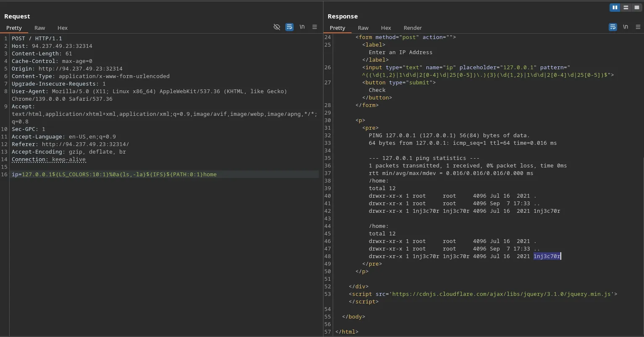Click the Host header value 94.237.49.23:32314

pyautogui.click(x=62, y=46)
